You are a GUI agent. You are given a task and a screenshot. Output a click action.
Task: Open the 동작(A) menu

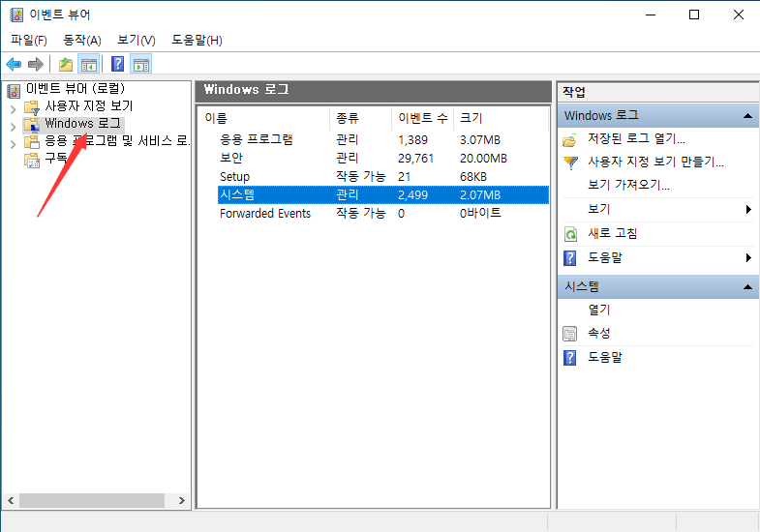82,41
